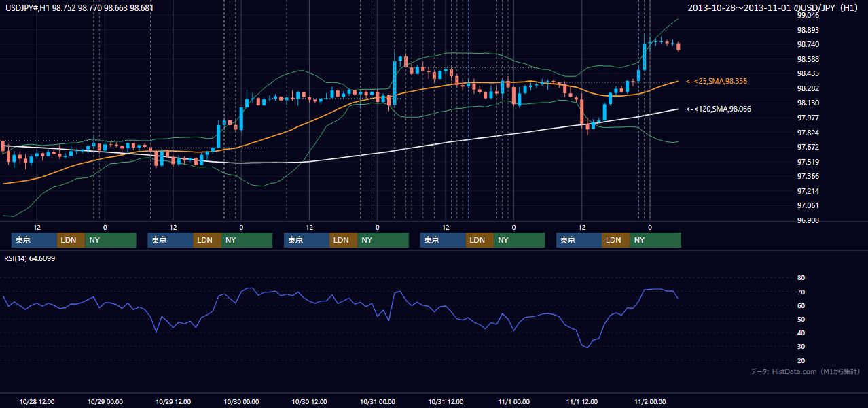The image size is (868, 408).
Task: Click RSI scale value 60
Action: pos(801,305)
